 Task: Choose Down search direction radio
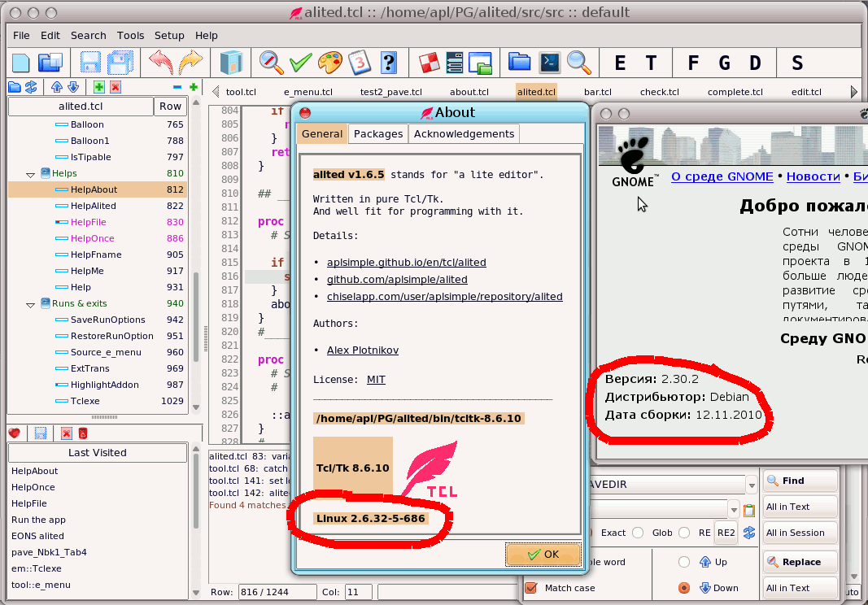point(684,588)
